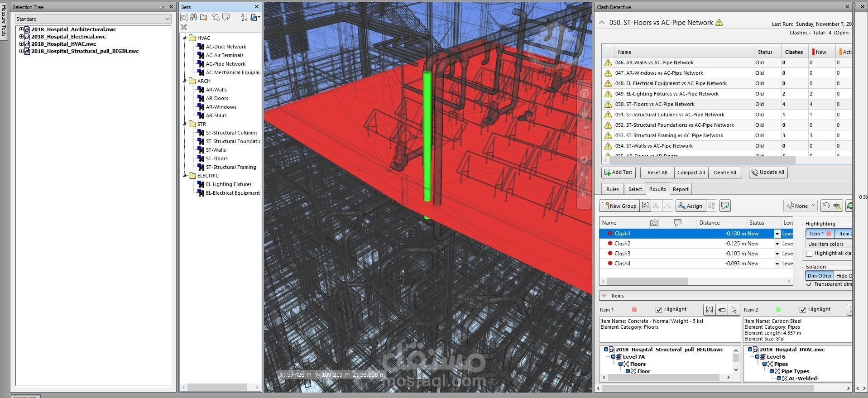
Task: Click the Reset undo arrow icon in Results toolbar
Action: click(x=826, y=206)
